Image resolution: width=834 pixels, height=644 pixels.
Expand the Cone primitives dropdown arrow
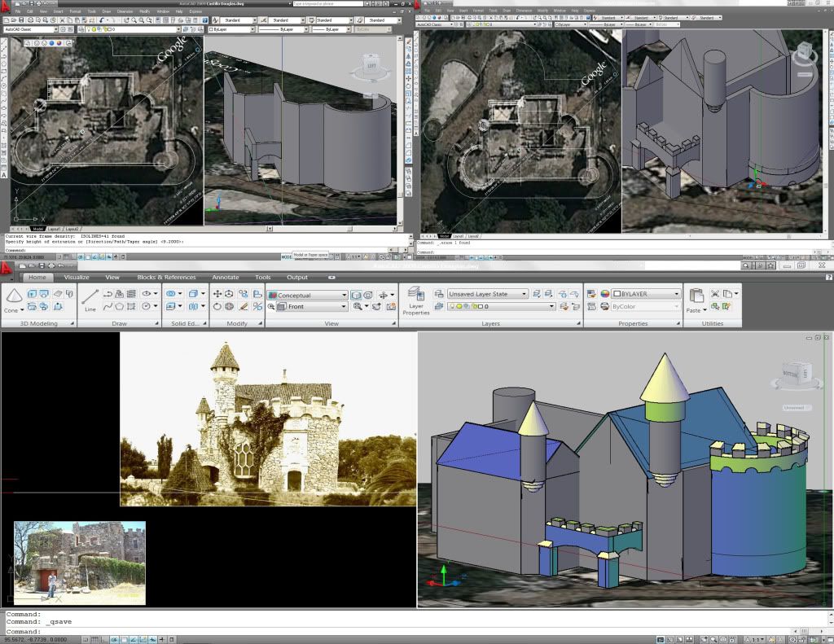click(22, 310)
